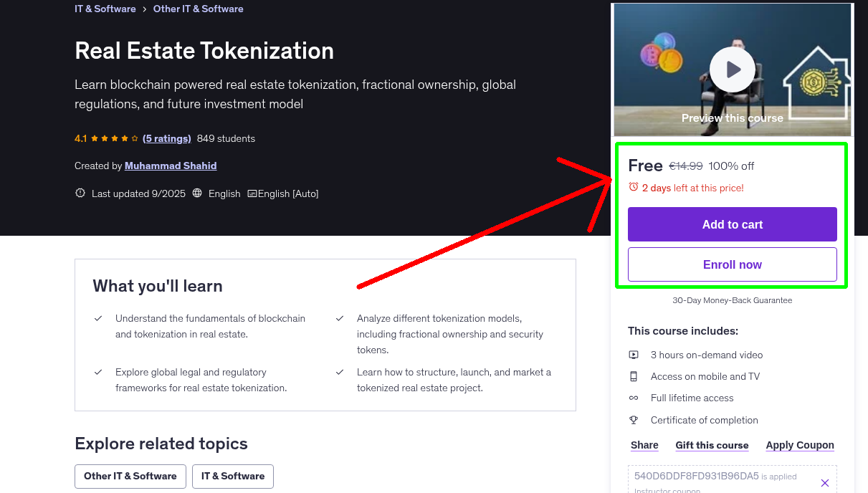This screenshot has width=868, height=493.
Task: Click the infinity lifetime access icon
Action: pyautogui.click(x=634, y=398)
